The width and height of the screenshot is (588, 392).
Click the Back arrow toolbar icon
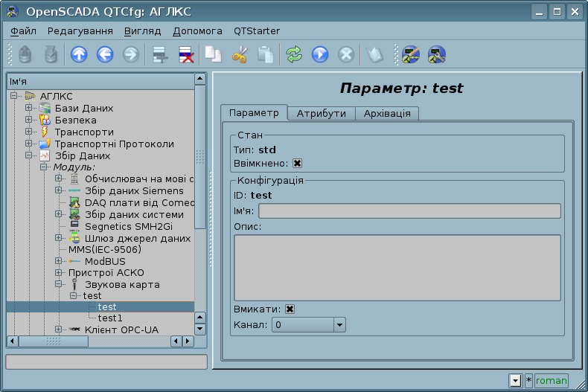105,54
